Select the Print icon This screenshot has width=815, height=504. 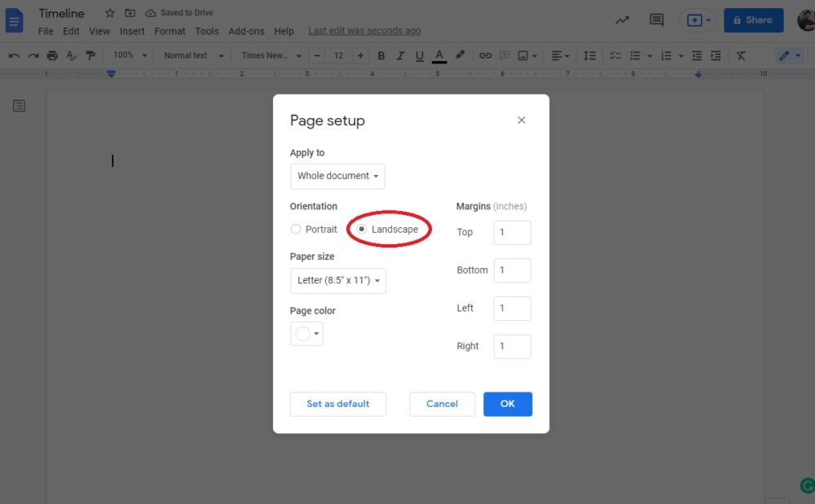click(x=51, y=55)
